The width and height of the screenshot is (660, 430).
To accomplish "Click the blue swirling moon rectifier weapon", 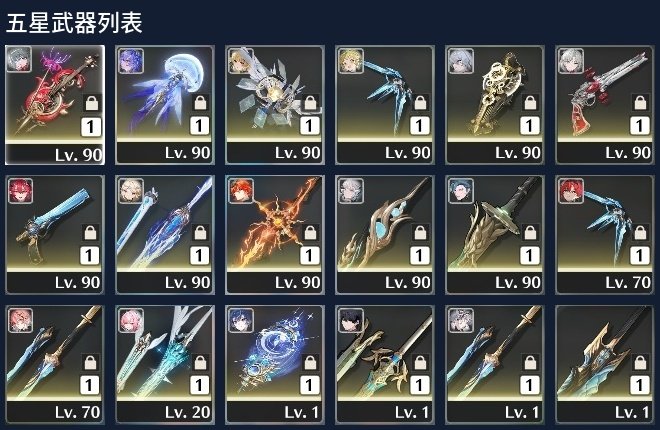I will point(275,364).
